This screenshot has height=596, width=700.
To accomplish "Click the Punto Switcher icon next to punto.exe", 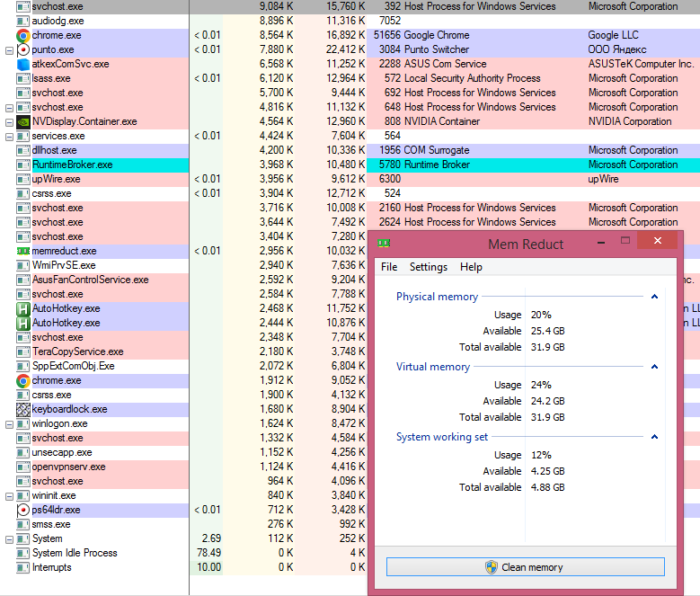I will (x=23, y=49).
